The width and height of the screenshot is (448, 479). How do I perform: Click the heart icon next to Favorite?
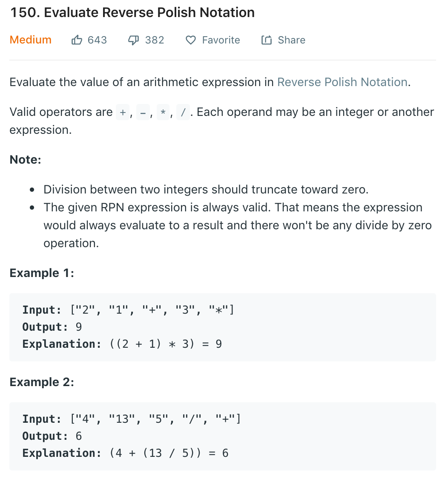[x=190, y=40]
